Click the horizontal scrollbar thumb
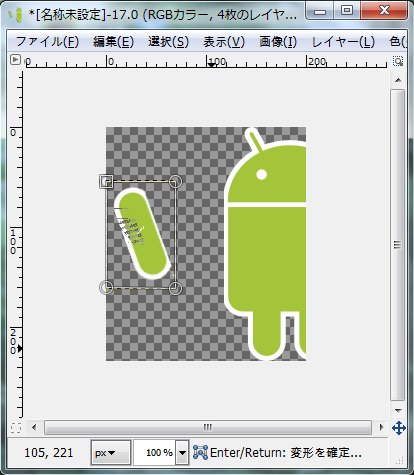 pyautogui.click(x=208, y=427)
